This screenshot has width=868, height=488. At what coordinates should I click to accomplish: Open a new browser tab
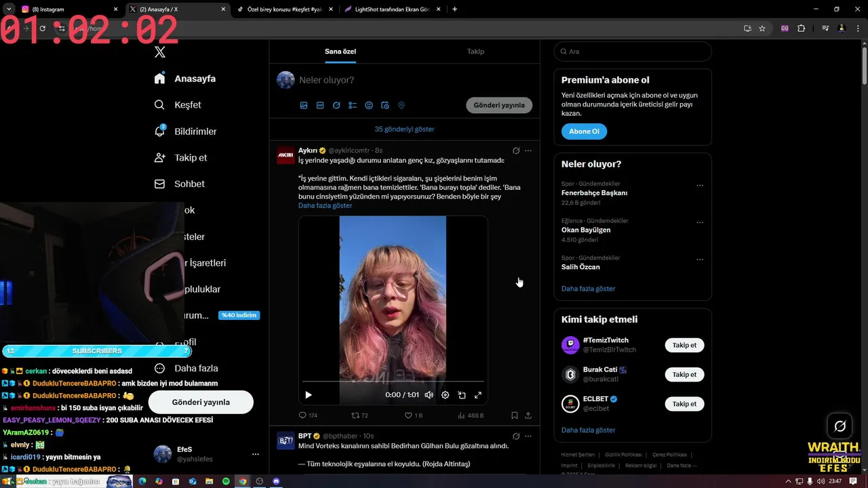[454, 9]
